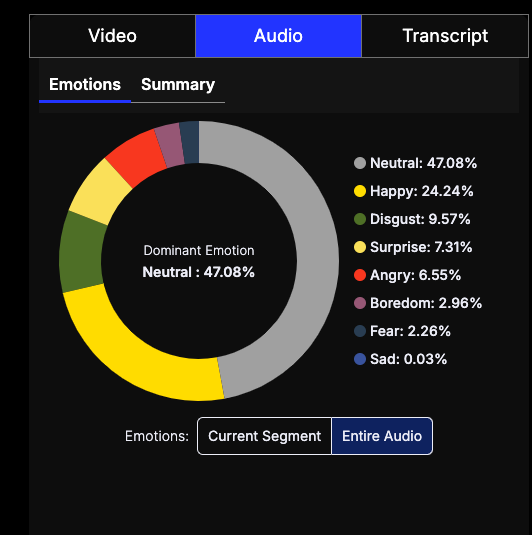532x535 pixels.
Task: Select the 'Angry: 6.55%' legend label
Action: (x=416, y=275)
